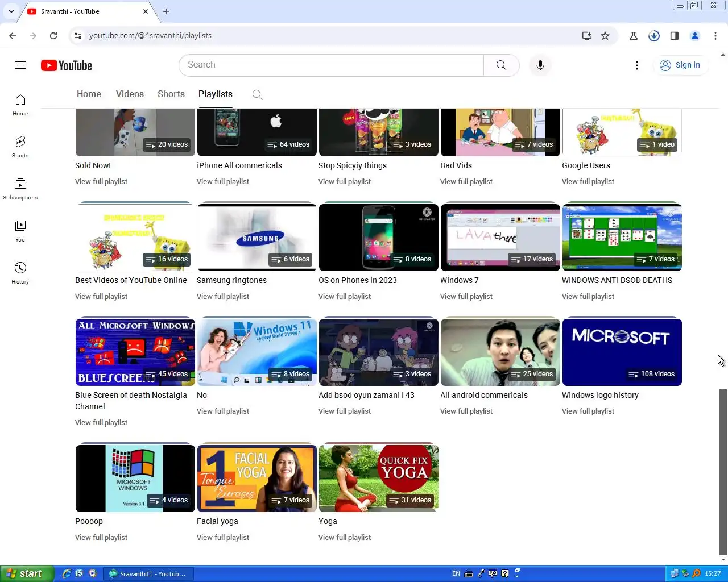Viewport: 728px width, 582px height.
Task: Click the EN language indicator in taskbar
Action: (x=456, y=573)
